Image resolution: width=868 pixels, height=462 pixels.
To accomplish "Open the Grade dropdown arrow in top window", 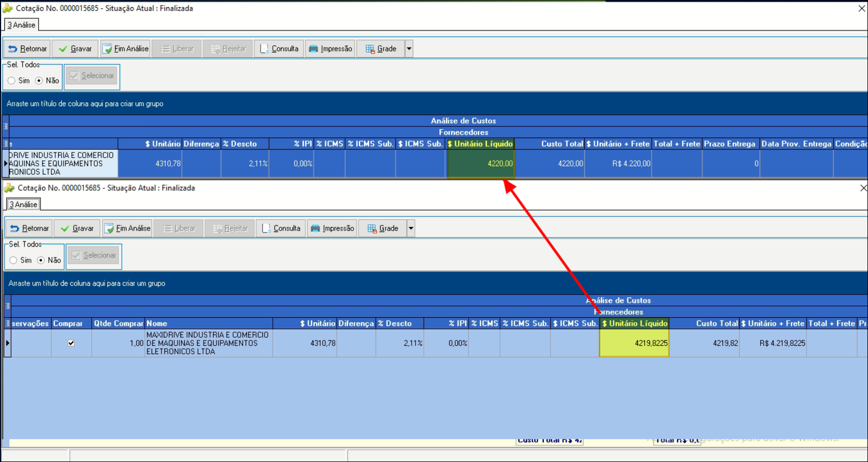I will coord(409,49).
